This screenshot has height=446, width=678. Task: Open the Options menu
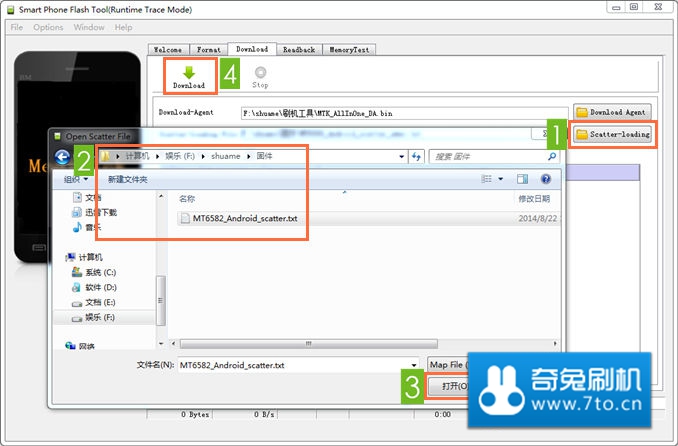[48, 27]
